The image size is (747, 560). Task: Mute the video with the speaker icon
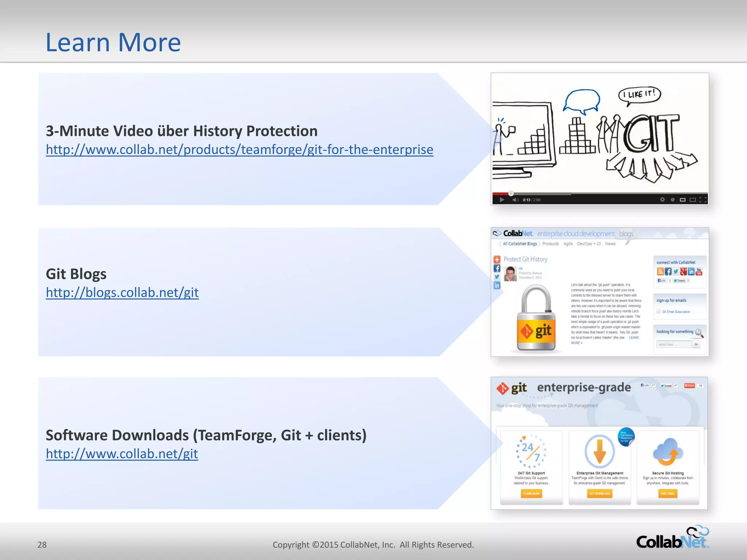(515, 200)
